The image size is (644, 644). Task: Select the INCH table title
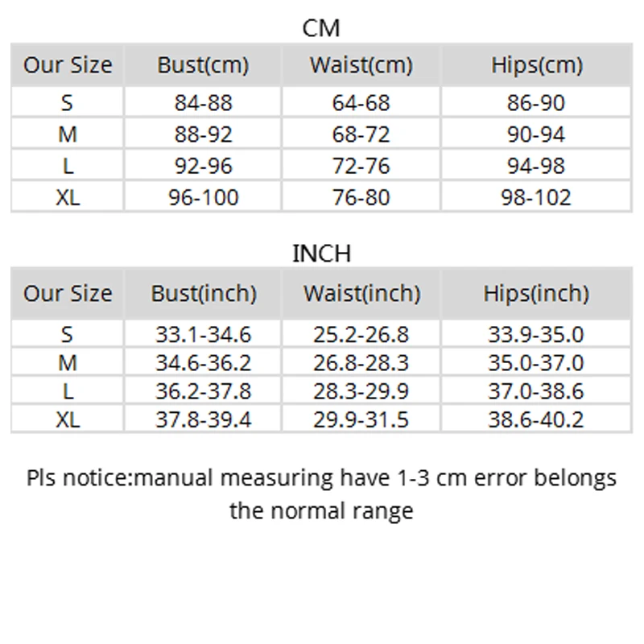click(321, 254)
